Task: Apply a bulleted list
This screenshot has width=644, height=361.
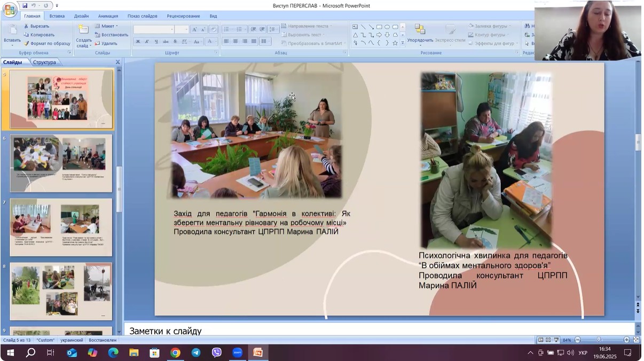Action: coord(227,29)
